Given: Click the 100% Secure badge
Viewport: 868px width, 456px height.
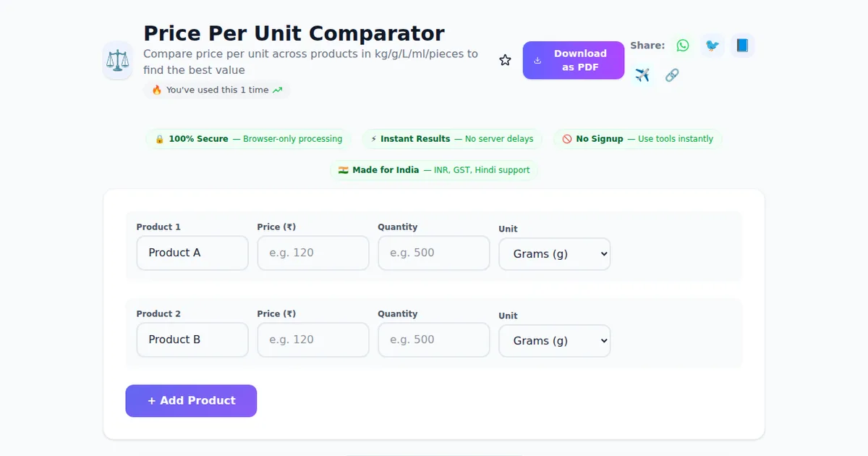Looking at the screenshot, I should 249,139.
